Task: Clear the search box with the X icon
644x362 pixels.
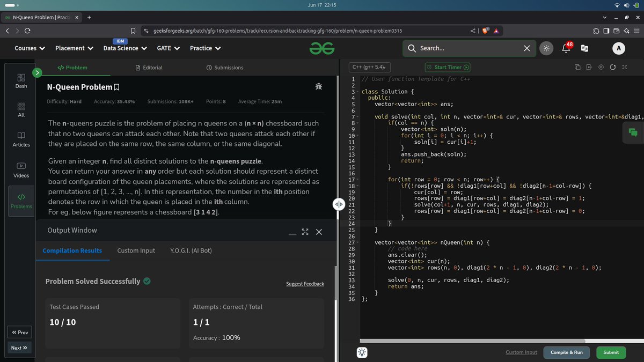Action: point(527,48)
